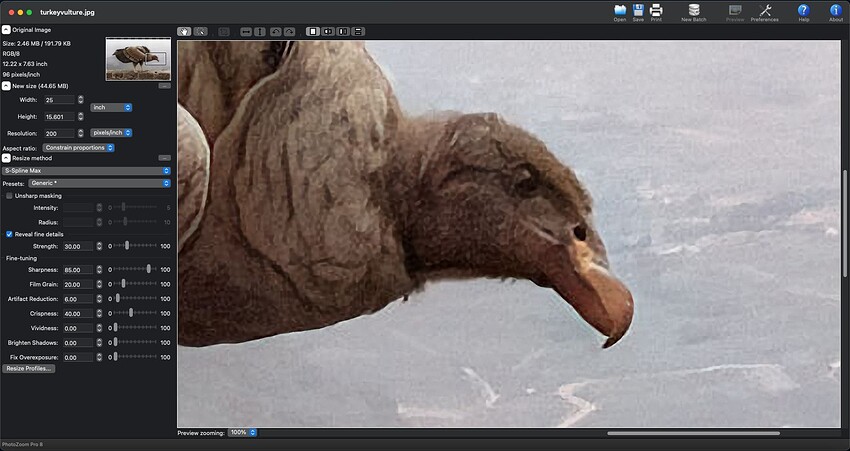850x451 pixels.
Task: Click small button beside Resize method header
Action: coord(165,158)
